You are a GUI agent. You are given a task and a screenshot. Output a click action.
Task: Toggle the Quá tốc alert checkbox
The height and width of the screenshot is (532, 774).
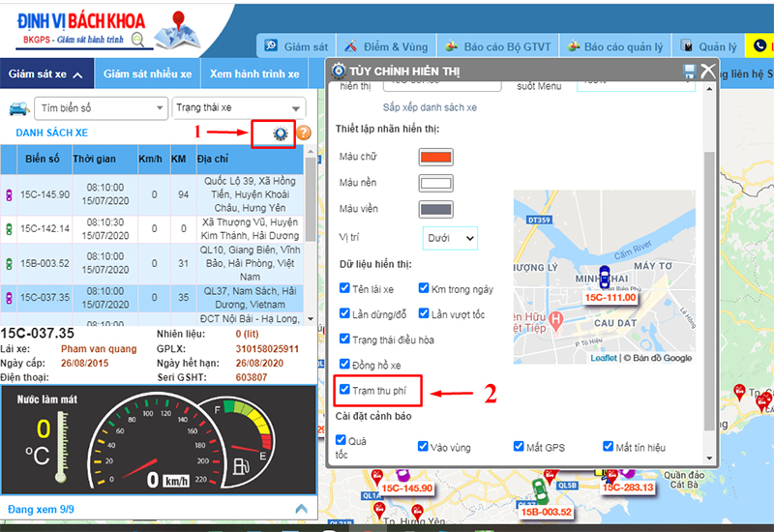[341, 439]
